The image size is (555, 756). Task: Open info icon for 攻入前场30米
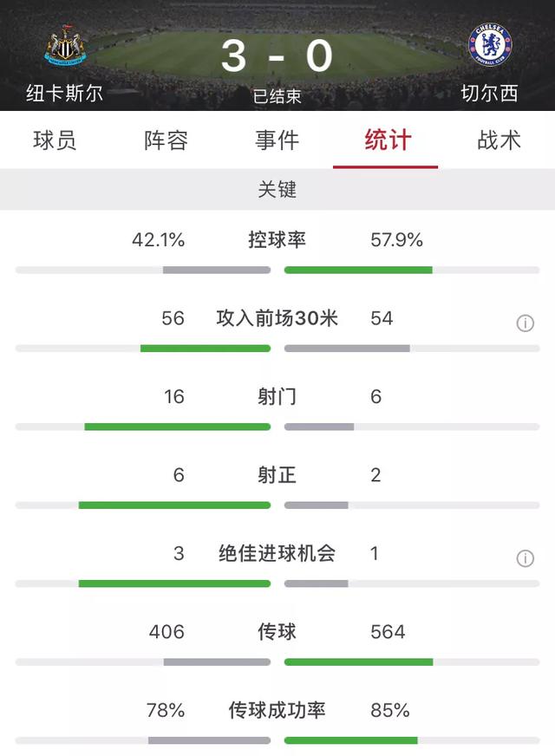pos(525,323)
